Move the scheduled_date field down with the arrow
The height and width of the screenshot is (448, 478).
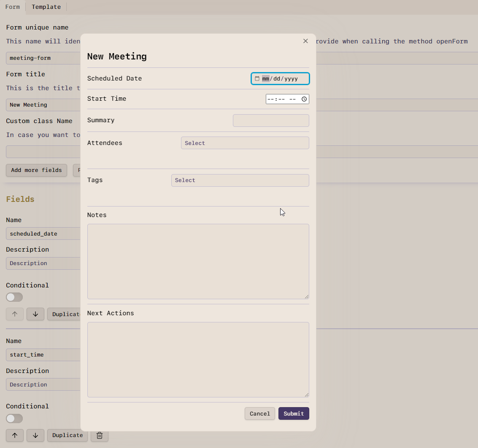point(35,314)
